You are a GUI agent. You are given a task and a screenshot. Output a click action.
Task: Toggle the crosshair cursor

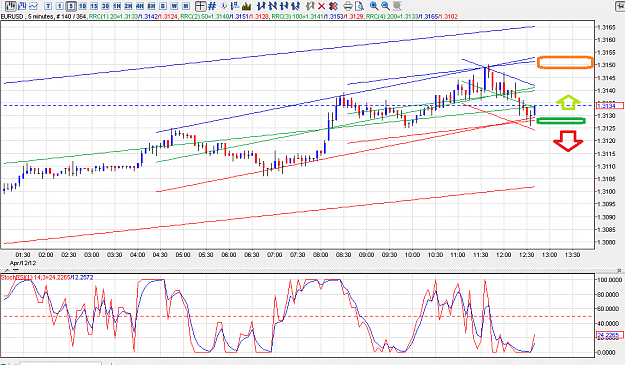(x=200, y=6)
